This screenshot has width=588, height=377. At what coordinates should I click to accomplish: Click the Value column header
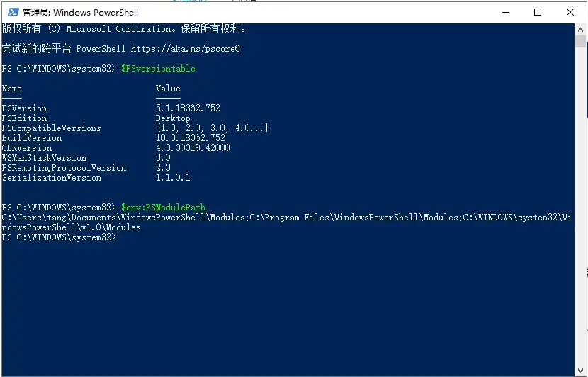[168, 89]
